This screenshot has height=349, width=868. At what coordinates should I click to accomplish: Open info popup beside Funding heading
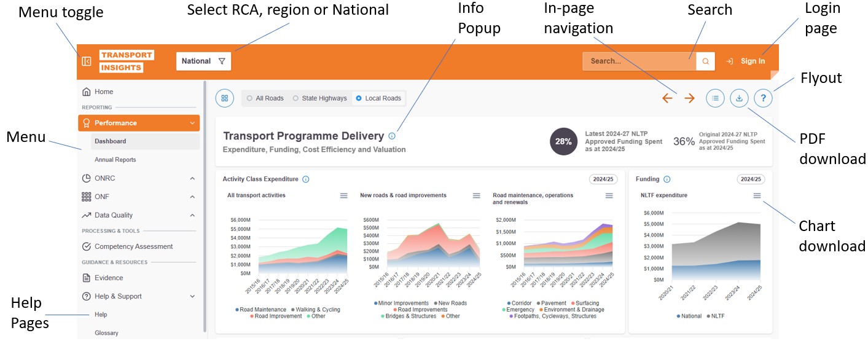[x=667, y=179]
